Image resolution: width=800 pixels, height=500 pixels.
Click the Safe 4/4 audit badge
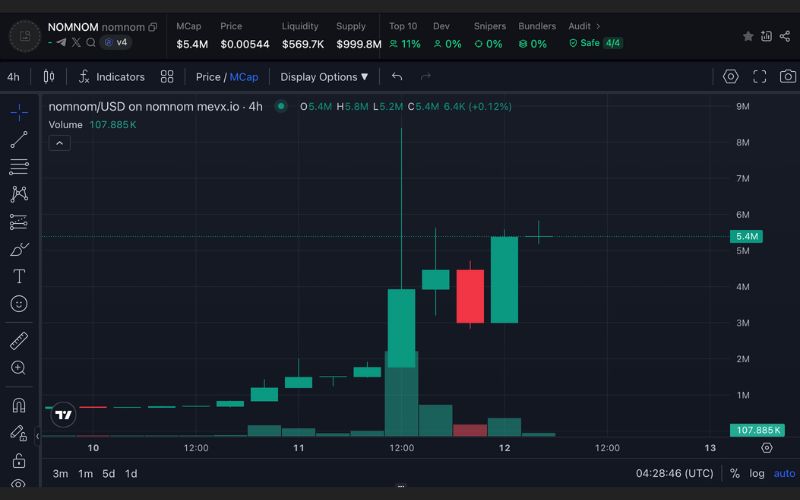pyautogui.click(x=595, y=43)
